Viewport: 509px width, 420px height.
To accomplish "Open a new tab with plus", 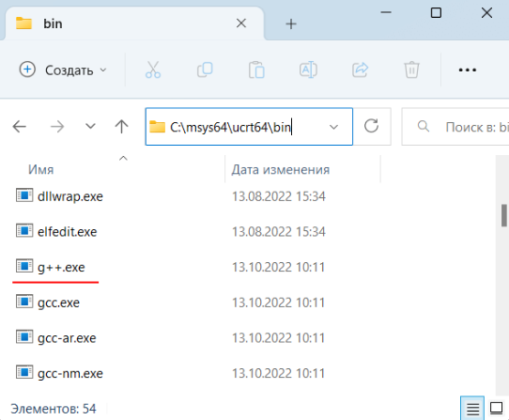I will point(291,23).
